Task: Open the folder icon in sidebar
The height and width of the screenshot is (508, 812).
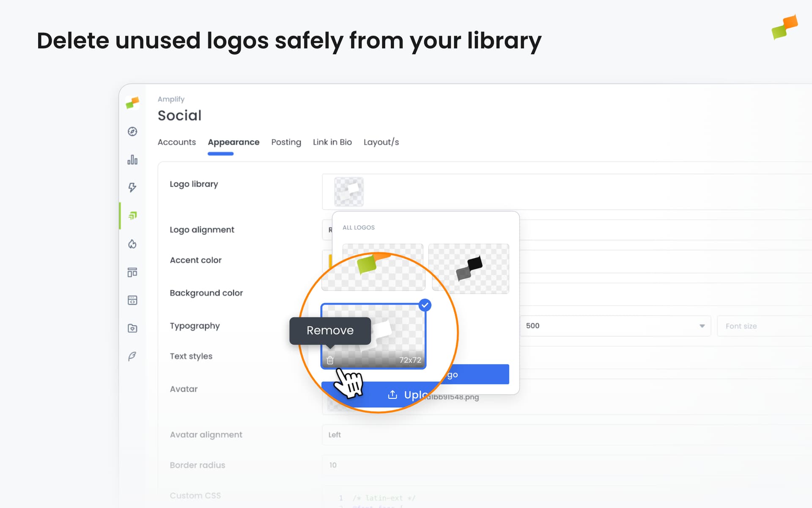Action: [132, 328]
